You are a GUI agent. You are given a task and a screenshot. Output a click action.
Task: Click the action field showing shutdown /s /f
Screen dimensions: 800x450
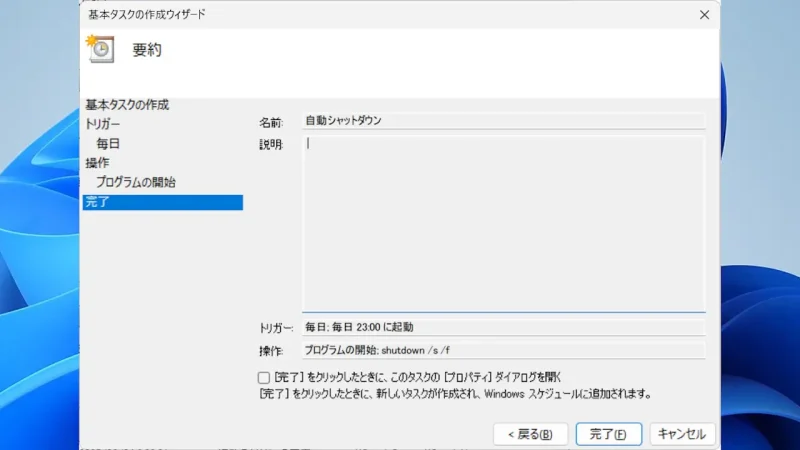coord(504,351)
